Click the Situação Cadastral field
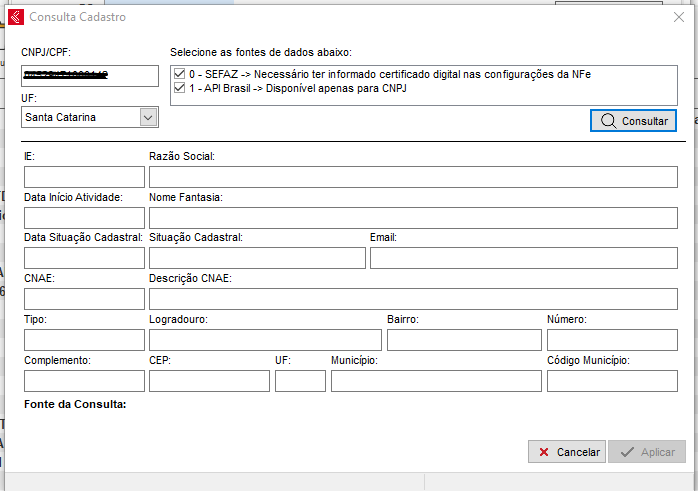The height and width of the screenshot is (491, 698). pyautogui.click(x=257, y=258)
